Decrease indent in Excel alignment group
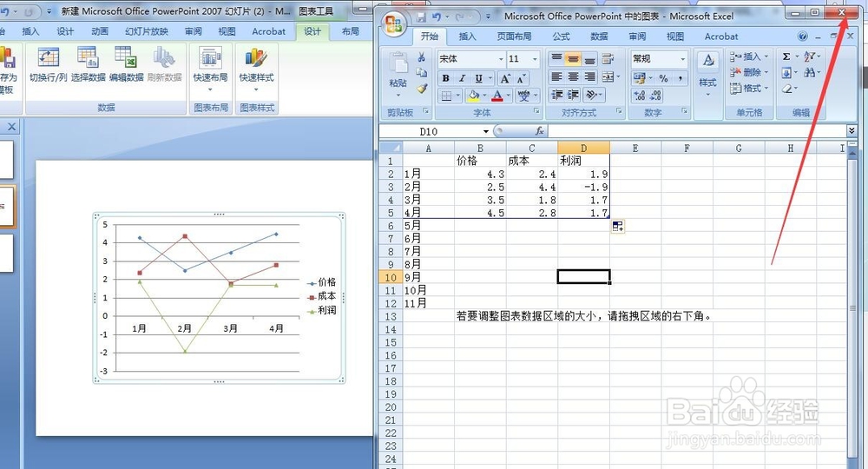 tap(556, 96)
